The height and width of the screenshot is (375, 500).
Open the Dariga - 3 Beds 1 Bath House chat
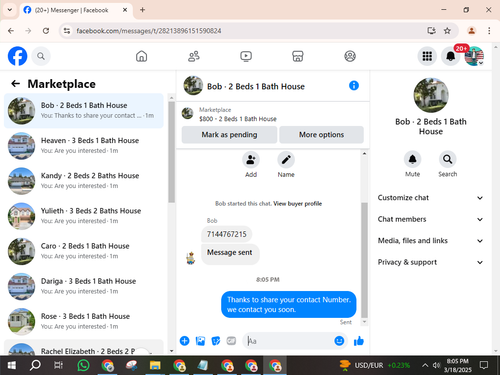tap(84, 286)
